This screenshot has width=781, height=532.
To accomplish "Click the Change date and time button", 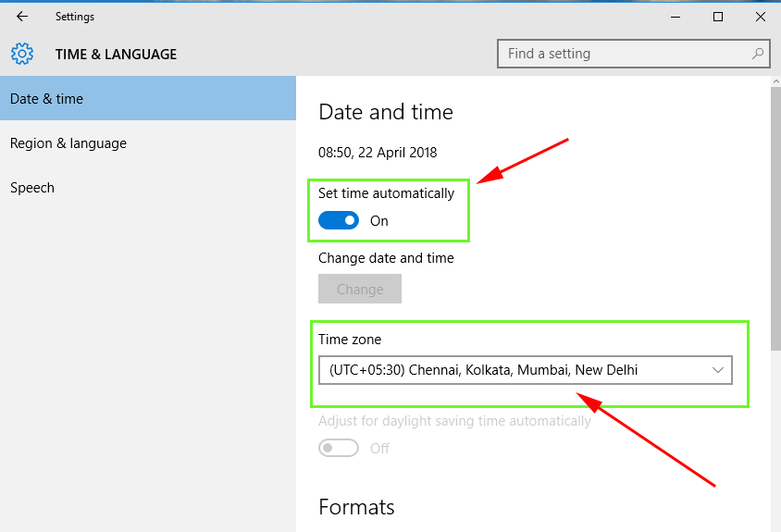I will pyautogui.click(x=360, y=289).
